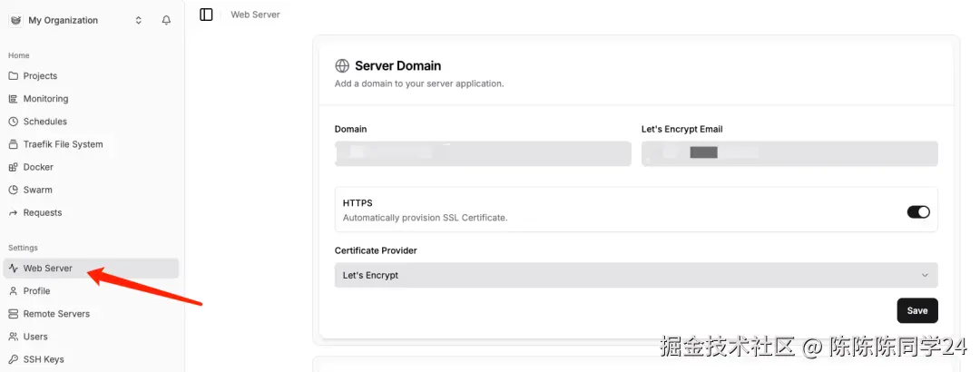Click the Docker container icon
The height and width of the screenshot is (372, 980).
14,167
